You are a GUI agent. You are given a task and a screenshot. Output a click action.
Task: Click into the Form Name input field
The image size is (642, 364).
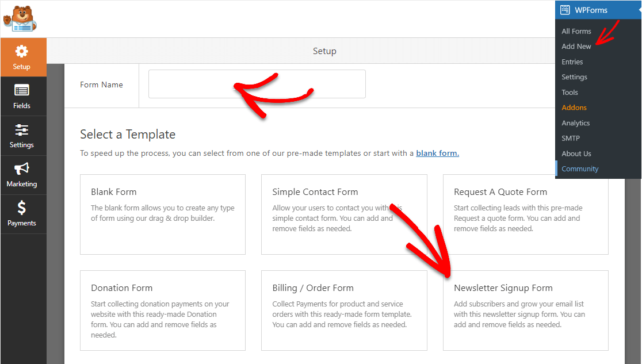coord(257,84)
